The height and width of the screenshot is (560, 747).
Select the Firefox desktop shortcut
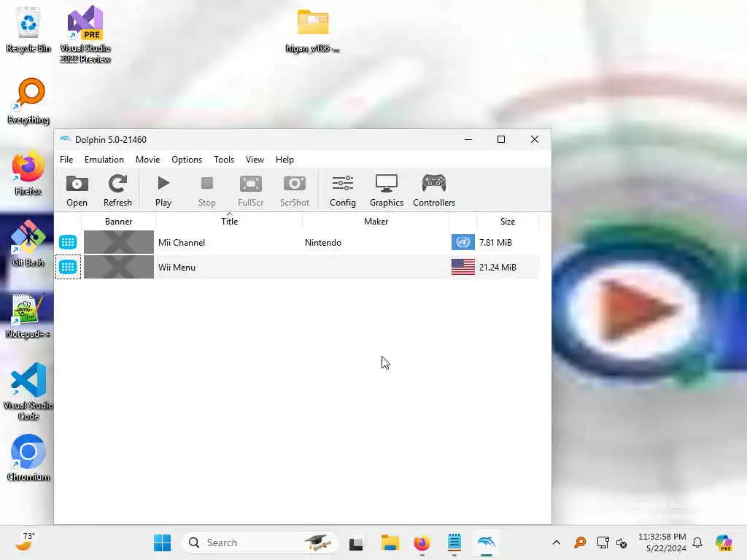28,172
